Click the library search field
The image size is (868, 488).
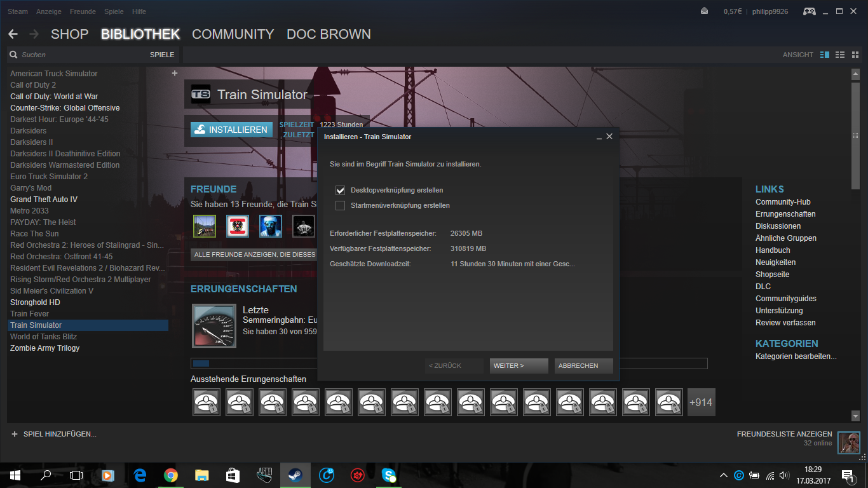pyautogui.click(x=84, y=55)
